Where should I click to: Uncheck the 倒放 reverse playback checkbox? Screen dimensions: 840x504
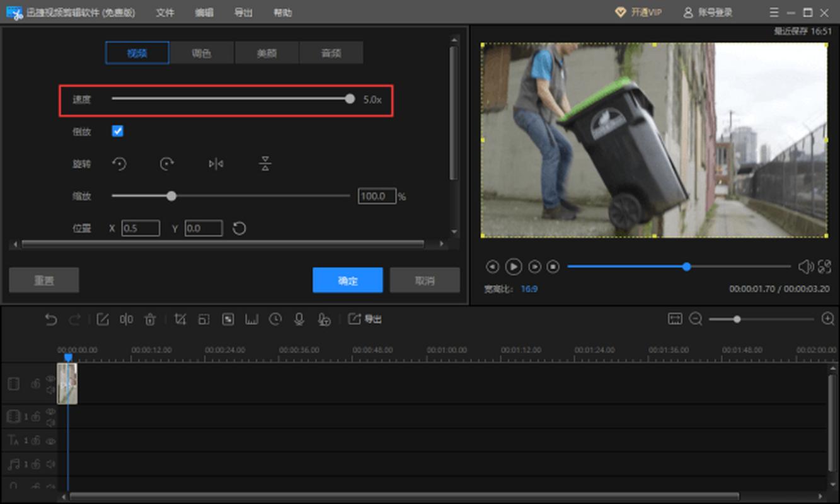[118, 131]
